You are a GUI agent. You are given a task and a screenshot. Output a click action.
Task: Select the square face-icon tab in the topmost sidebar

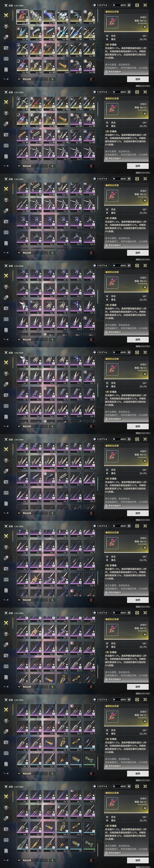(x=6, y=59)
